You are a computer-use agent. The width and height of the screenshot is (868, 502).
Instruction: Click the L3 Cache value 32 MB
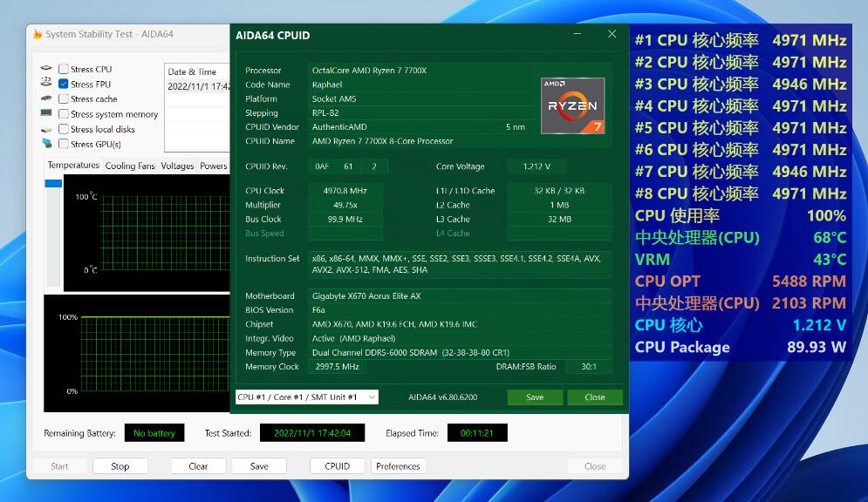coord(559,219)
